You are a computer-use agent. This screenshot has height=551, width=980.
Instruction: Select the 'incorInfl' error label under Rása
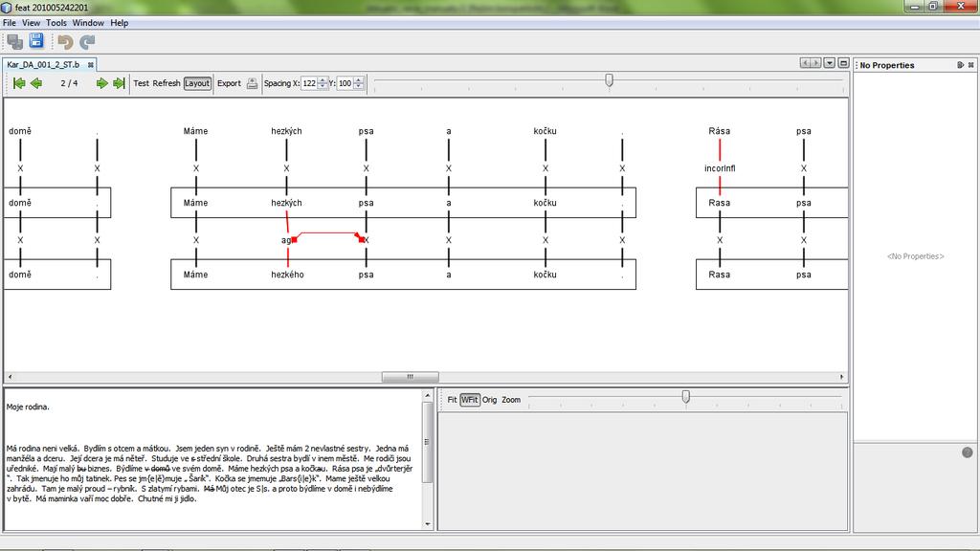720,168
